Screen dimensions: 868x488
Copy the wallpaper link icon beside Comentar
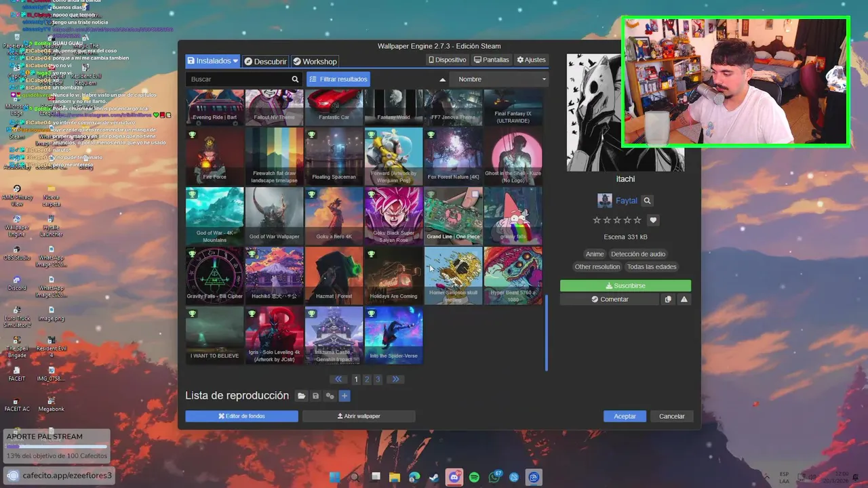(668, 299)
